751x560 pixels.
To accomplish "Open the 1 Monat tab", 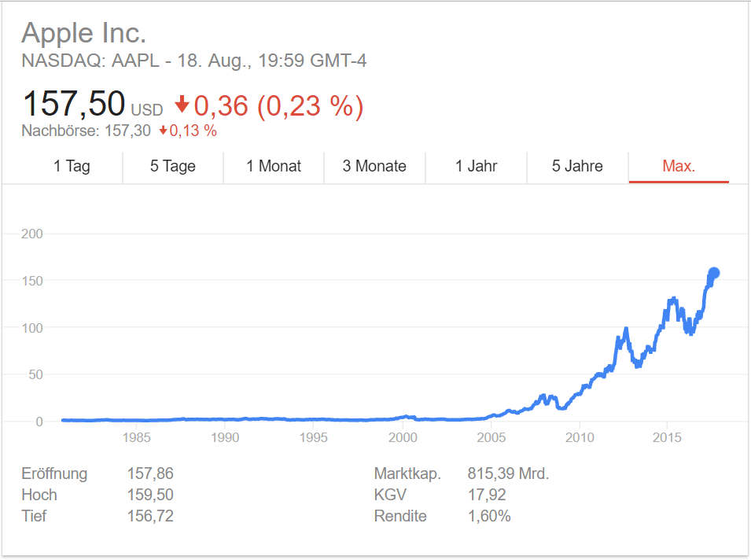I will 274,166.
